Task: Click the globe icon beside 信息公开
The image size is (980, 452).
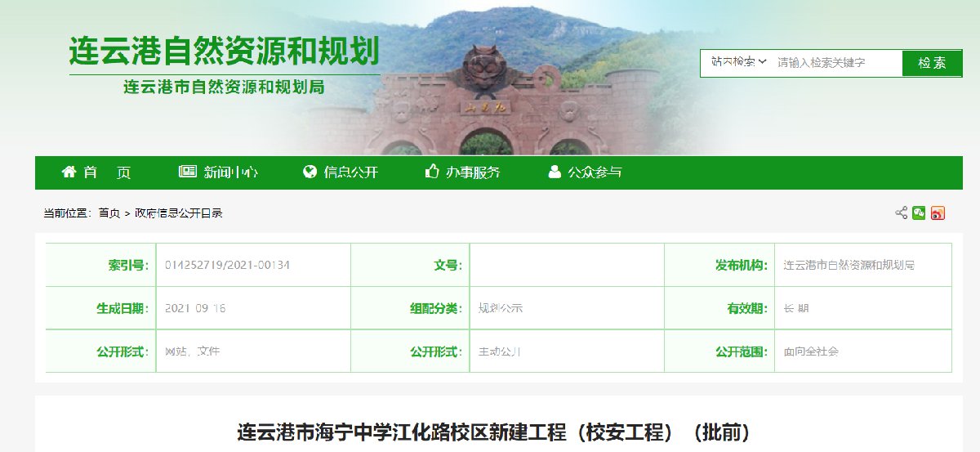Action: pyautogui.click(x=310, y=172)
